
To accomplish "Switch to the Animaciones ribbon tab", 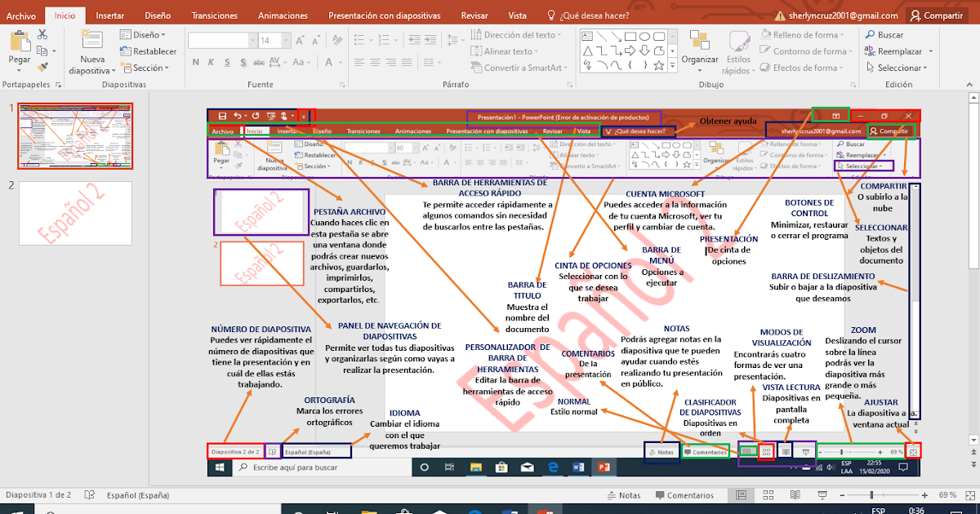I will click(283, 15).
